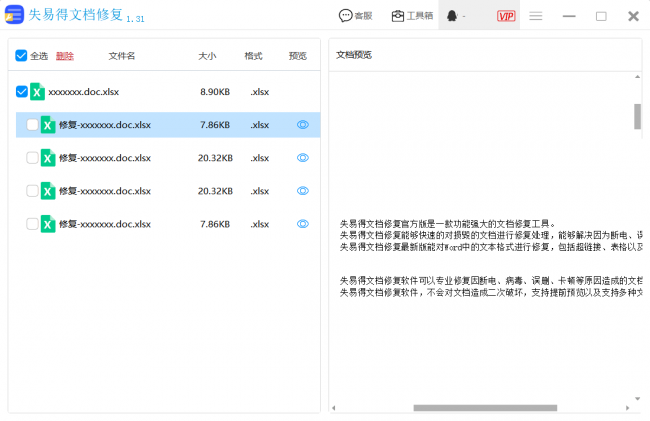Click the 7.86KB size in the highlighted row
This screenshot has width=650, height=421.
(215, 125)
